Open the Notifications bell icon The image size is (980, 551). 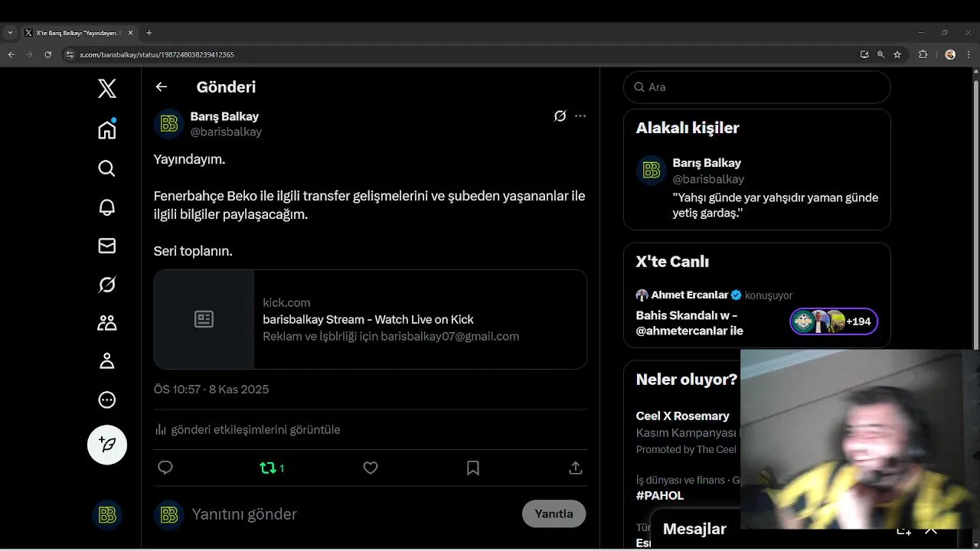[107, 207]
